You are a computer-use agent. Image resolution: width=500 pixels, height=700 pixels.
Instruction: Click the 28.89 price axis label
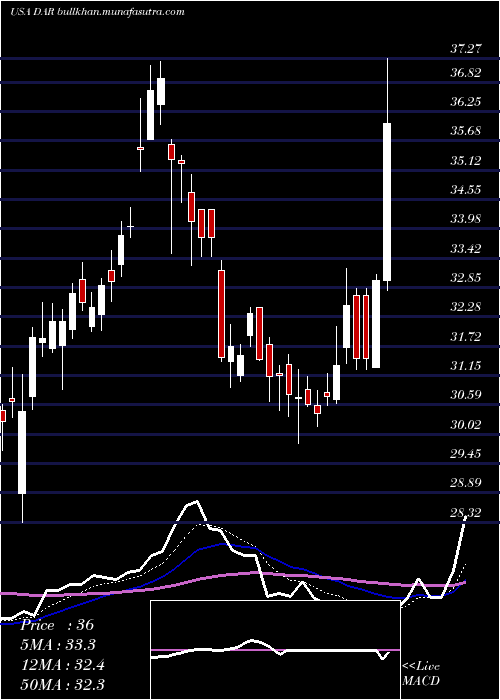coord(466,483)
